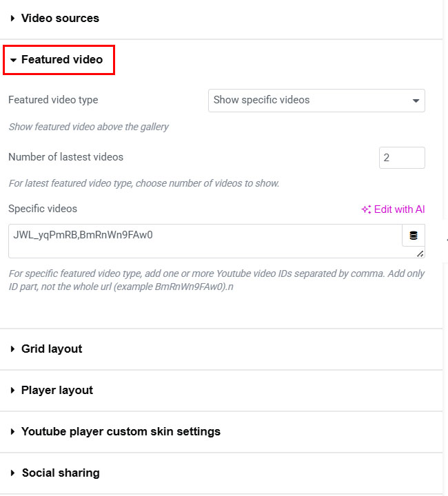The height and width of the screenshot is (496, 448).
Task: Expand the Player layout section
Action: coord(57,391)
